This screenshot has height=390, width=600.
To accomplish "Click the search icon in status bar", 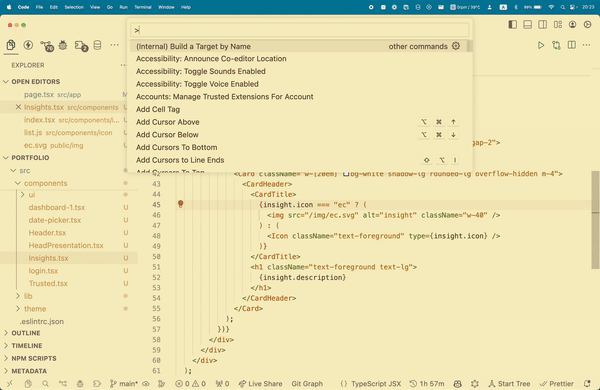I will (x=45, y=383).
